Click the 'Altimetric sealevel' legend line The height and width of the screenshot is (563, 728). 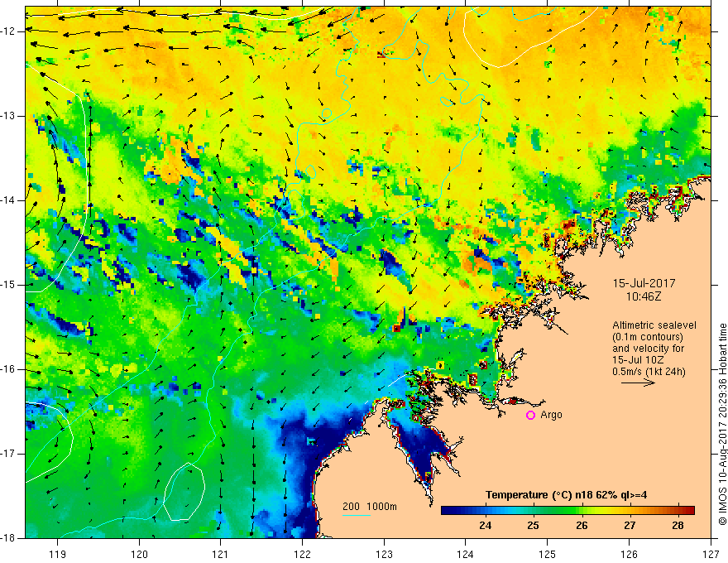(654, 325)
